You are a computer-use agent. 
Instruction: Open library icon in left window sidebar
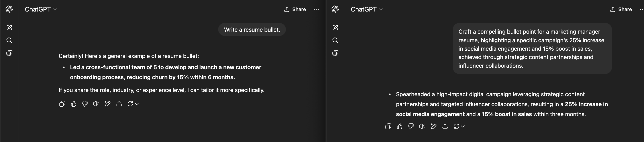coord(9,53)
